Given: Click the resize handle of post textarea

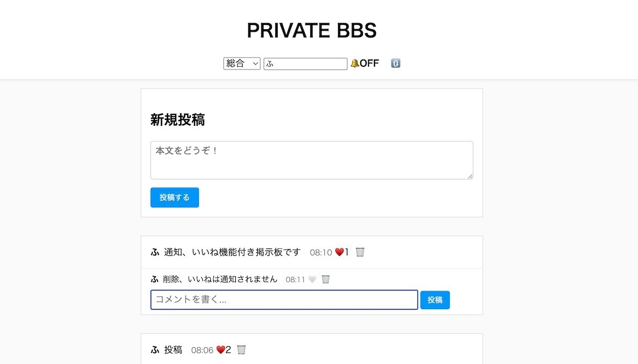Looking at the screenshot, I should (470, 176).
